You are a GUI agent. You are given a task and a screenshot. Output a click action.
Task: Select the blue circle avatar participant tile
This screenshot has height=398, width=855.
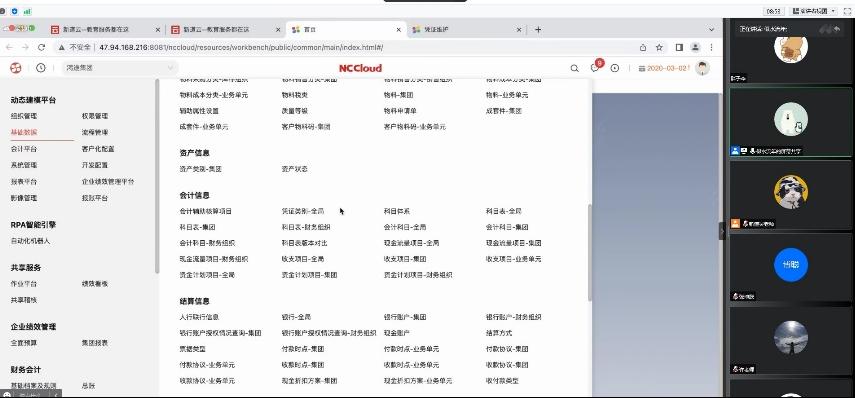pyautogui.click(x=791, y=268)
